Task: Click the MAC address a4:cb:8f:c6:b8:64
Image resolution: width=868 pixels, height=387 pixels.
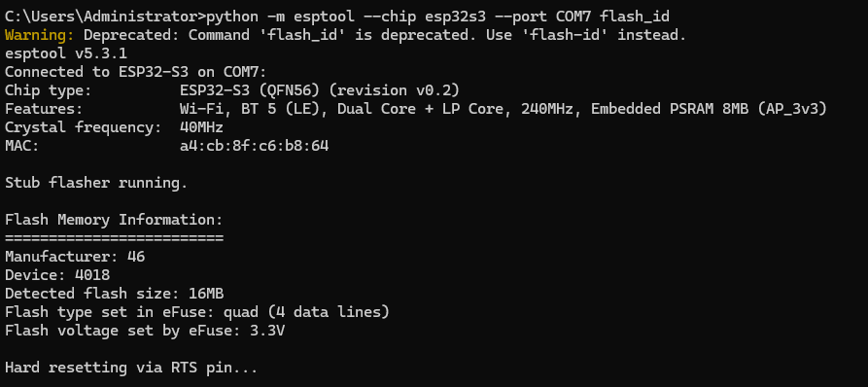Action: (x=254, y=146)
